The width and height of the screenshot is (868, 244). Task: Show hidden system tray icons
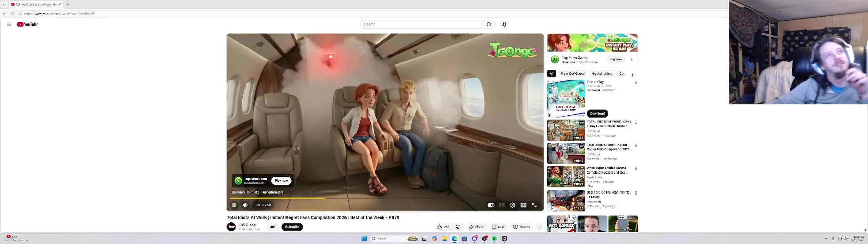point(826,239)
